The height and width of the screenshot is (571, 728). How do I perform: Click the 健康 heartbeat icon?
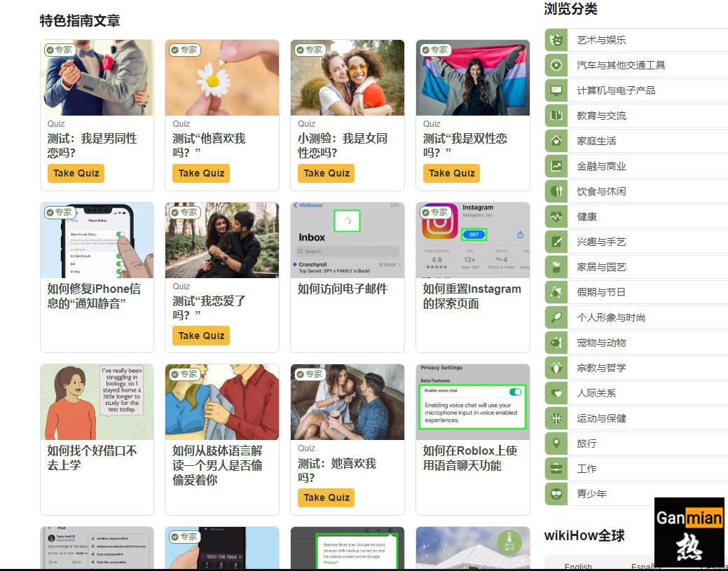pos(556,216)
